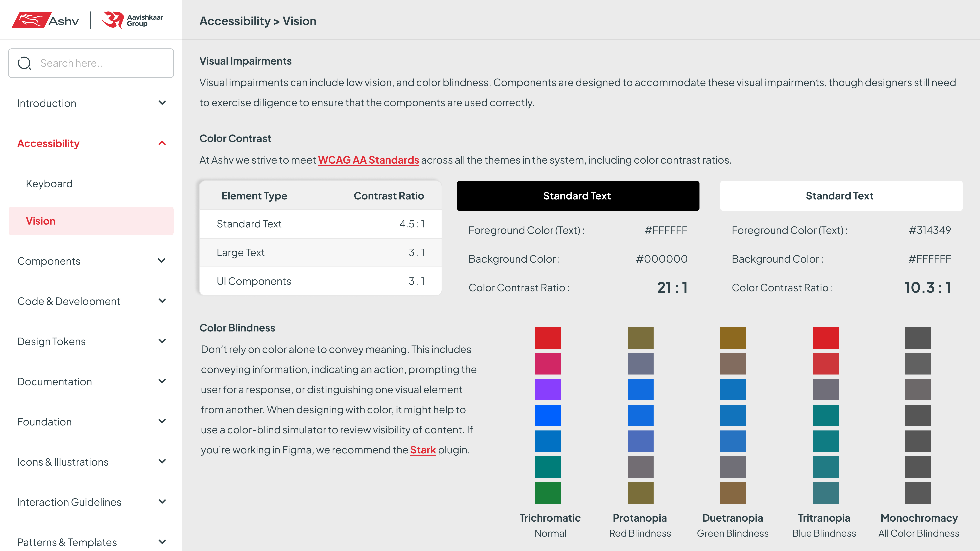Image resolution: width=980 pixels, height=551 pixels.
Task: Open the Stark plugin link
Action: coord(423,450)
